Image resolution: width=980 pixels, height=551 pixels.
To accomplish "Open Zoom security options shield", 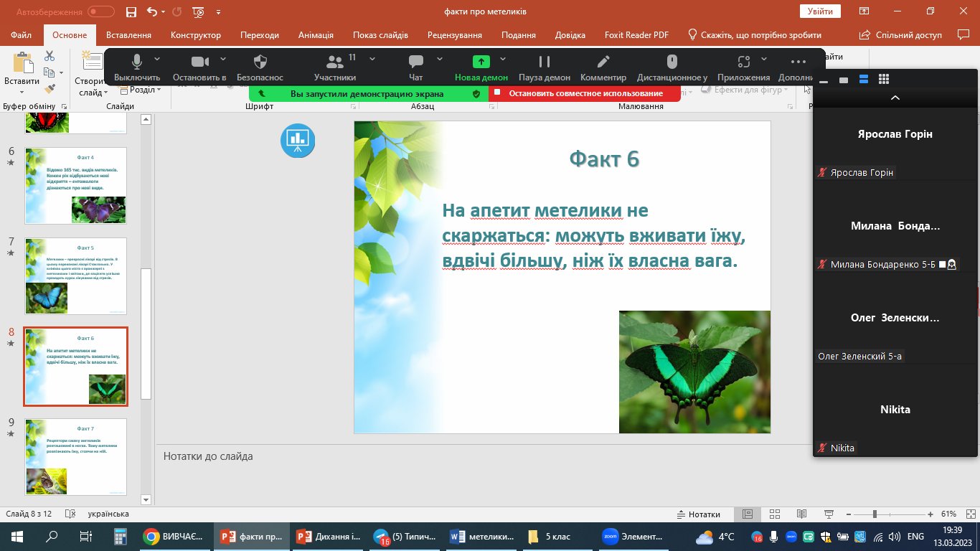I will pyautogui.click(x=260, y=68).
